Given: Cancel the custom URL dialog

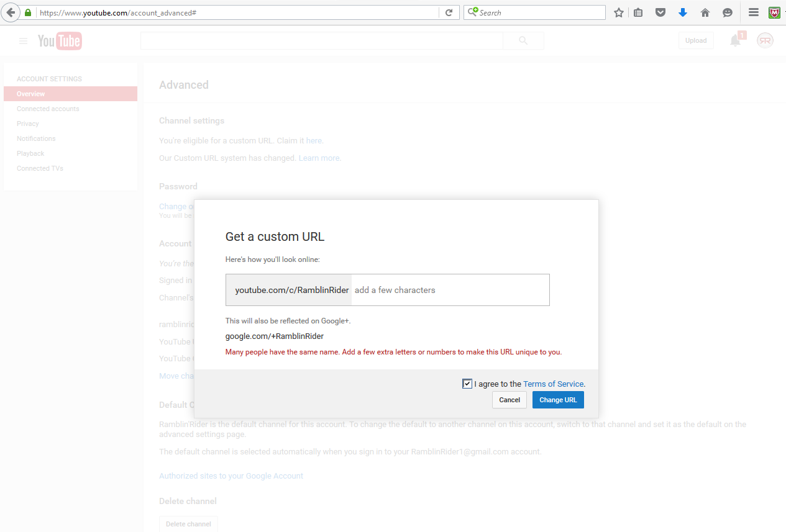Looking at the screenshot, I should tap(510, 400).
